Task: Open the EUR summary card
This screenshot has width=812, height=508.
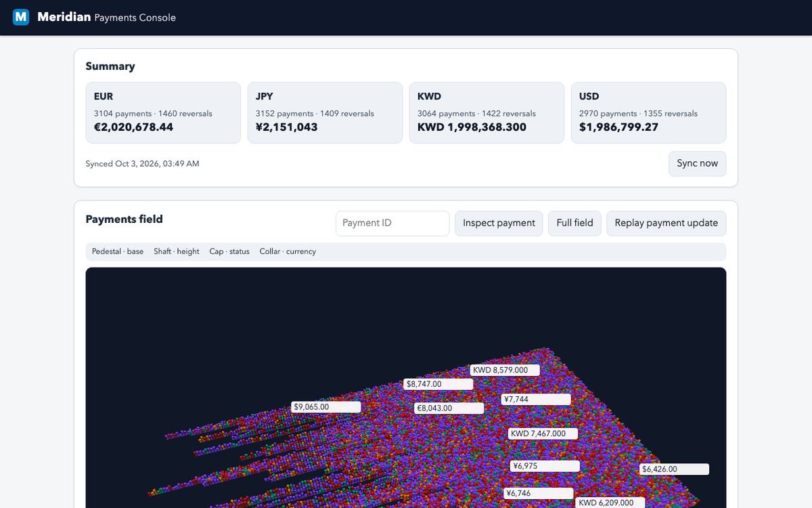Action: click(163, 113)
